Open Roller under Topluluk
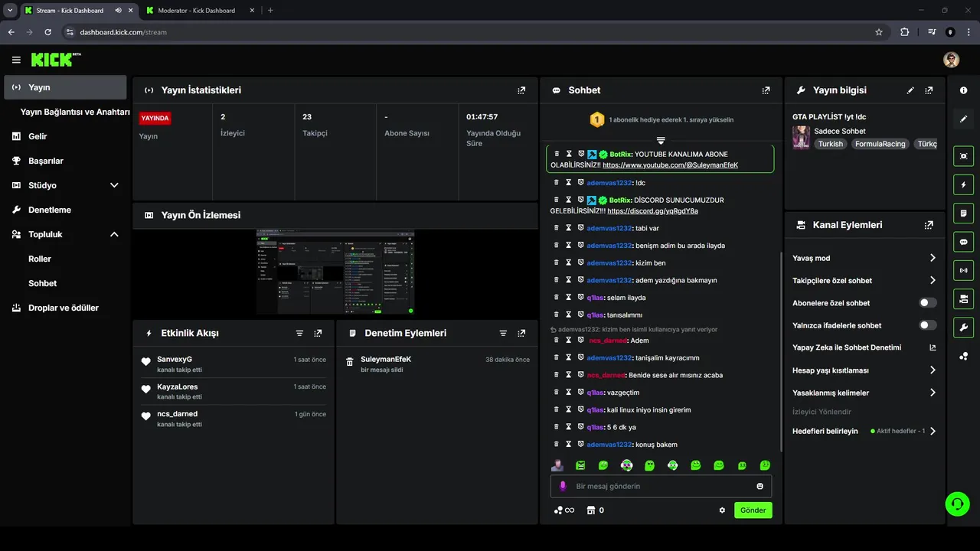Image resolution: width=980 pixels, height=551 pixels. click(40, 259)
